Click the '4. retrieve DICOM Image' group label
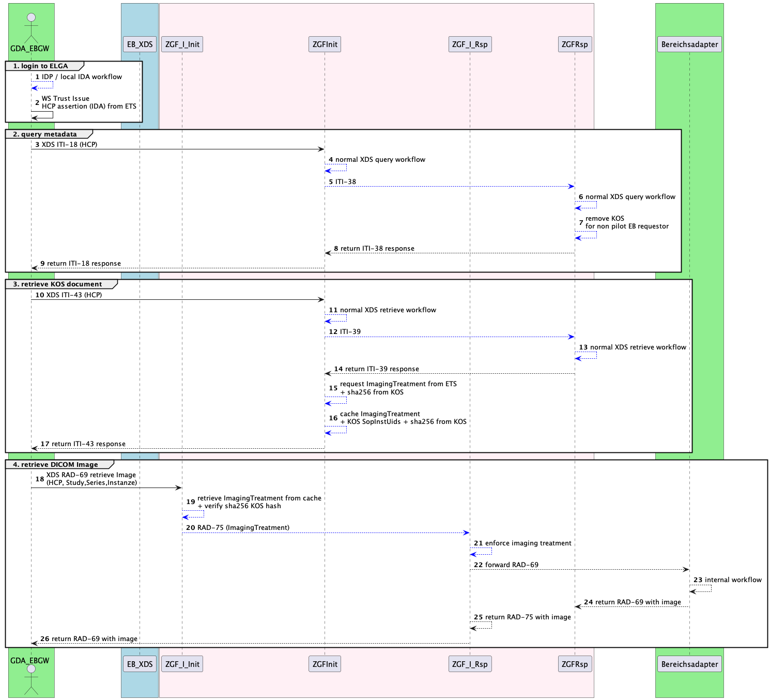770x700 pixels. pos(55,465)
